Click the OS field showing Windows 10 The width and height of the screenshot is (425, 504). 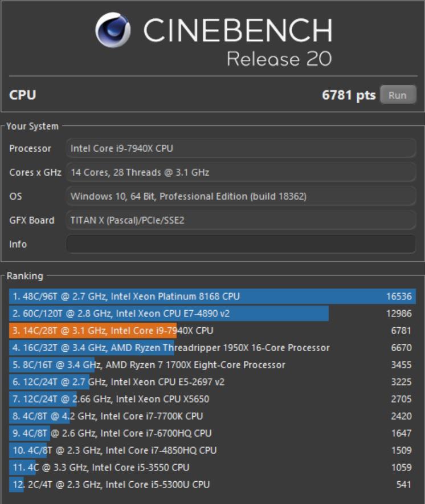(240, 196)
